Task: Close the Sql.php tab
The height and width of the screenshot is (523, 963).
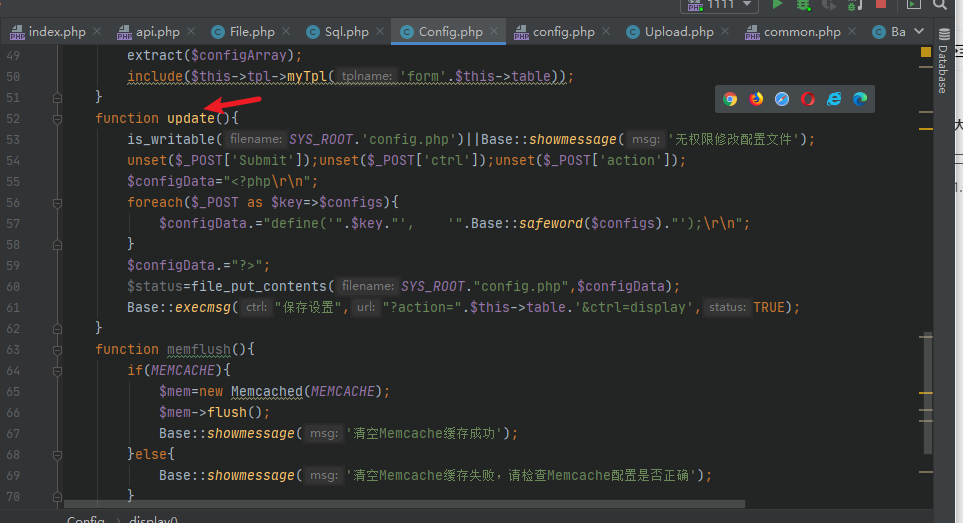Action: pyautogui.click(x=380, y=31)
